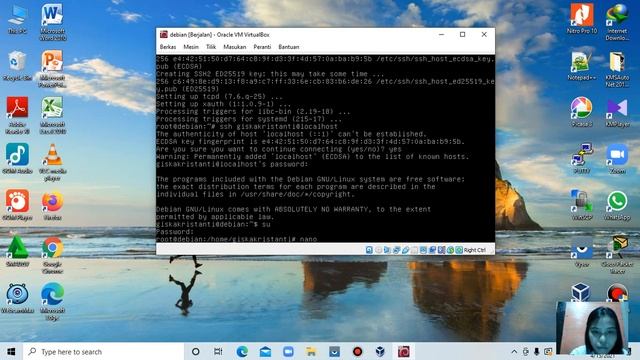The height and width of the screenshot is (360, 640).
Task: Open the Masukan menu
Action: tap(235, 47)
